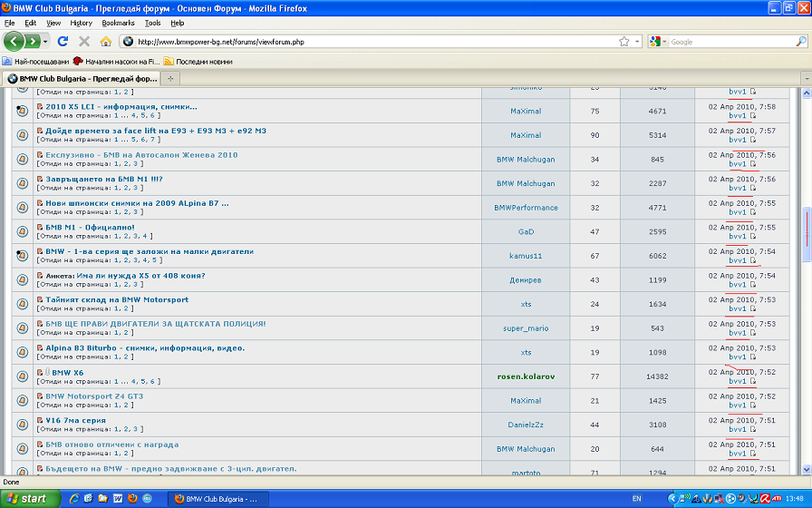Focus the Google search input field
The image size is (812, 508).
(x=731, y=42)
